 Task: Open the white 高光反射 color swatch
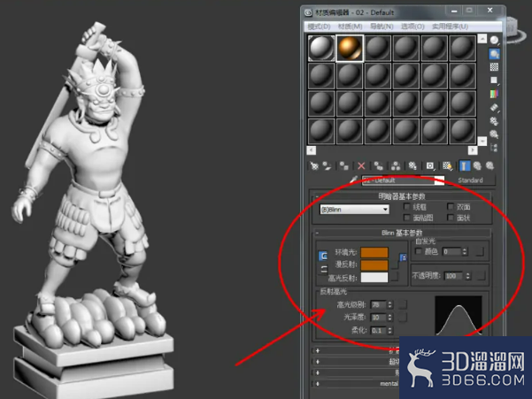(374, 277)
